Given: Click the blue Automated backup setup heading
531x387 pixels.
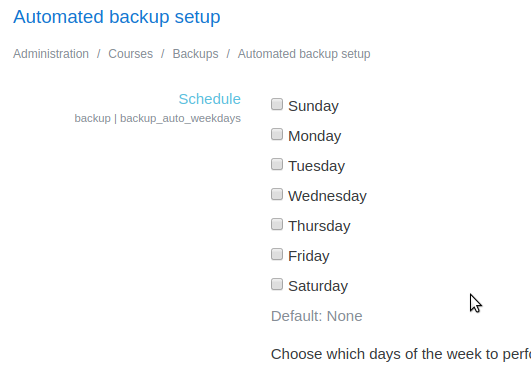Looking at the screenshot, I should pos(117,17).
